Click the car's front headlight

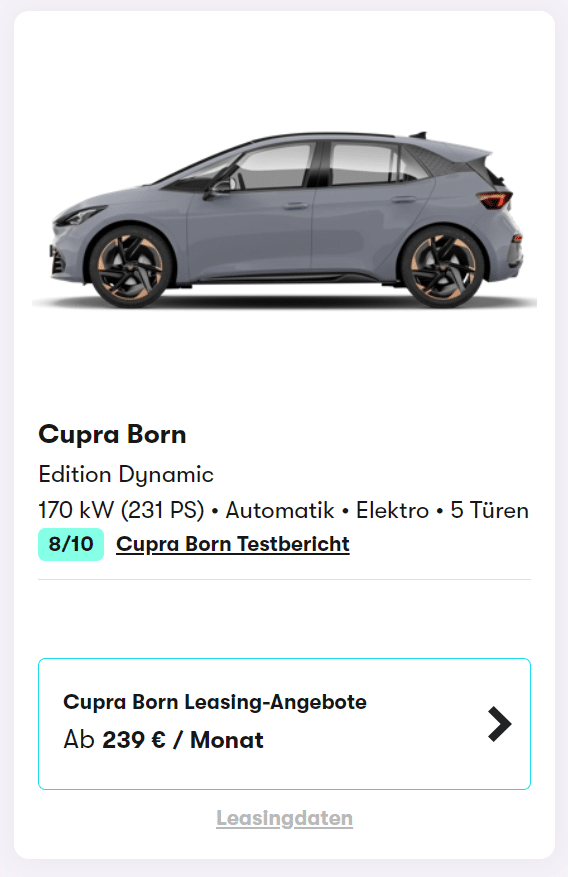coord(78,216)
